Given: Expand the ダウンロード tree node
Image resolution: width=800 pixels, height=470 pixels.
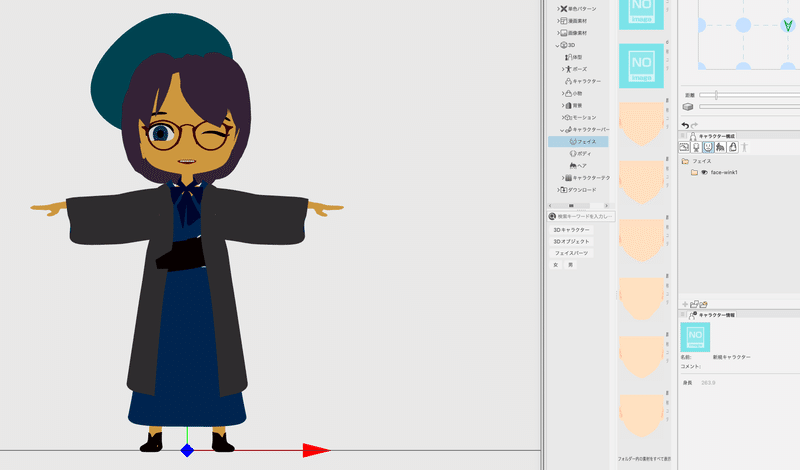Looking at the screenshot, I should point(558,190).
